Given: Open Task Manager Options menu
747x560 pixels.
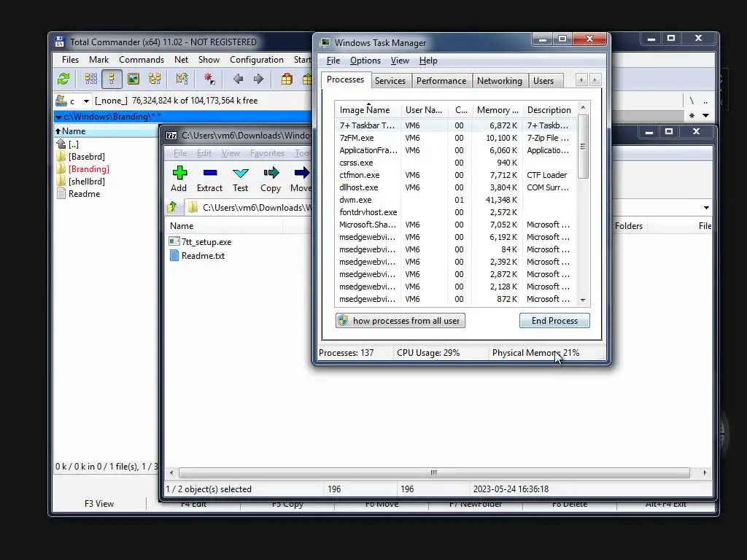Looking at the screenshot, I should tap(365, 61).
